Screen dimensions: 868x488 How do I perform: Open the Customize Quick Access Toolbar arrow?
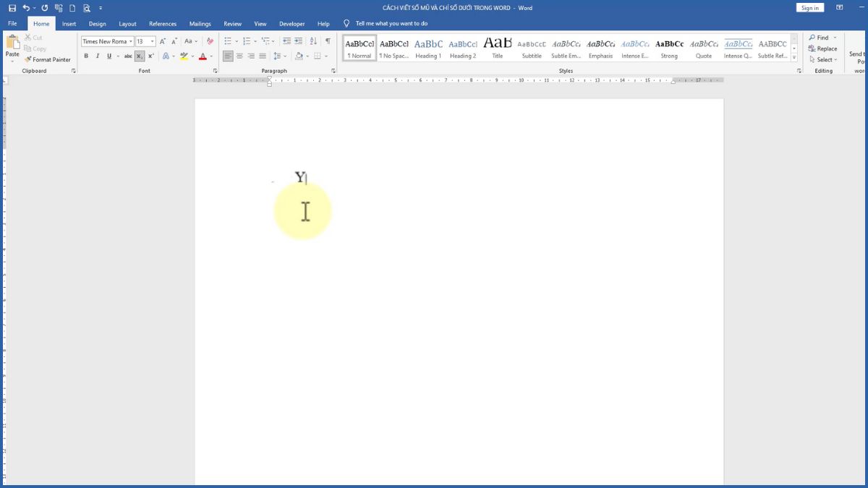pyautogui.click(x=101, y=8)
